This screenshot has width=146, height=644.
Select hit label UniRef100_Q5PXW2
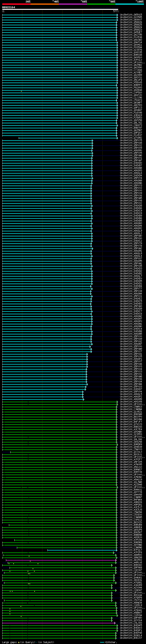131,249
